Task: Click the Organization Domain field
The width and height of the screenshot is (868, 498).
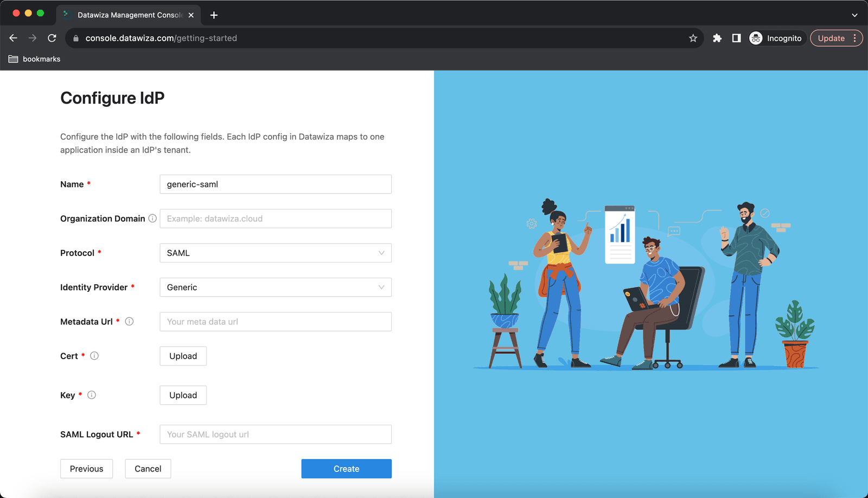Action: click(276, 219)
